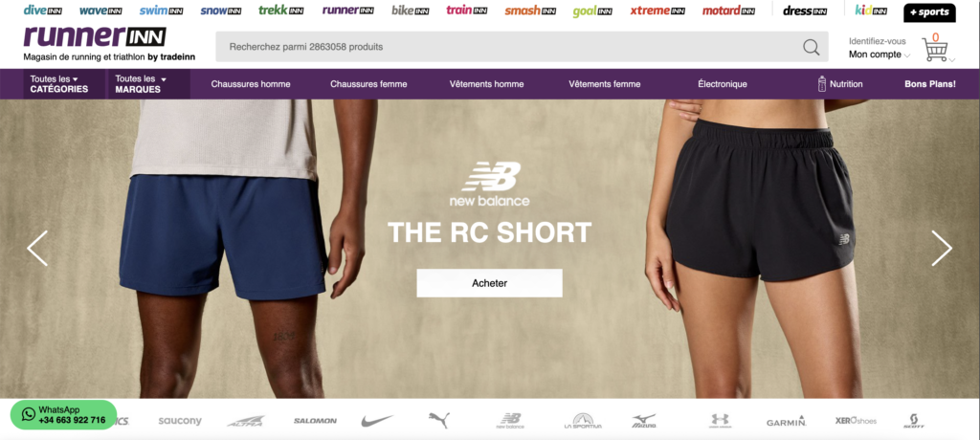Click the search magnifier icon
Screen dimensions: 980x440
(811, 47)
